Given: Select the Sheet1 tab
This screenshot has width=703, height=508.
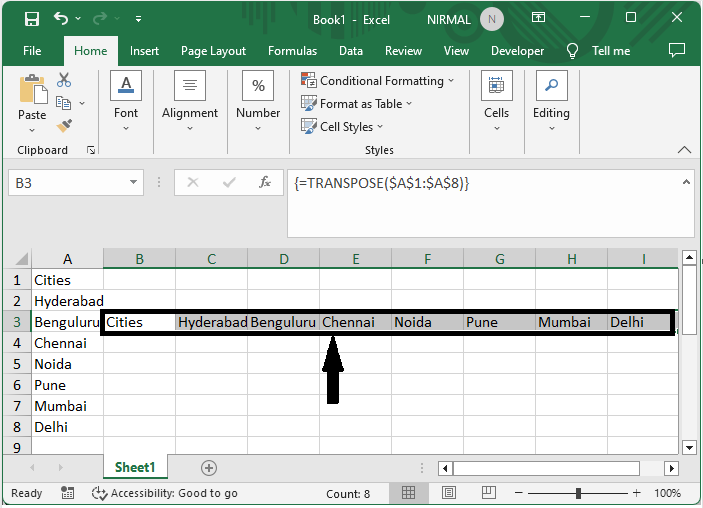Looking at the screenshot, I should (135, 467).
